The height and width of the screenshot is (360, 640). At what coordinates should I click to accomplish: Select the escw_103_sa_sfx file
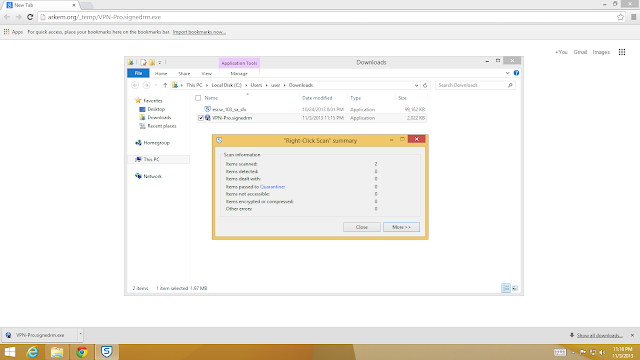click(229, 109)
